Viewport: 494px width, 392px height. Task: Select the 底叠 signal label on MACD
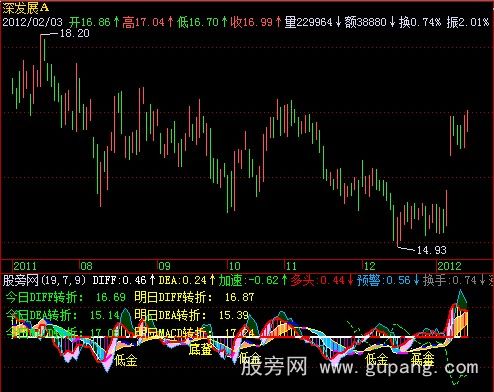pyautogui.click(x=200, y=349)
